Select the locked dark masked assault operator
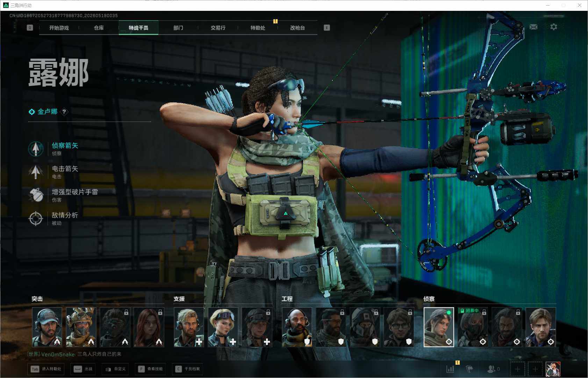 coord(115,327)
